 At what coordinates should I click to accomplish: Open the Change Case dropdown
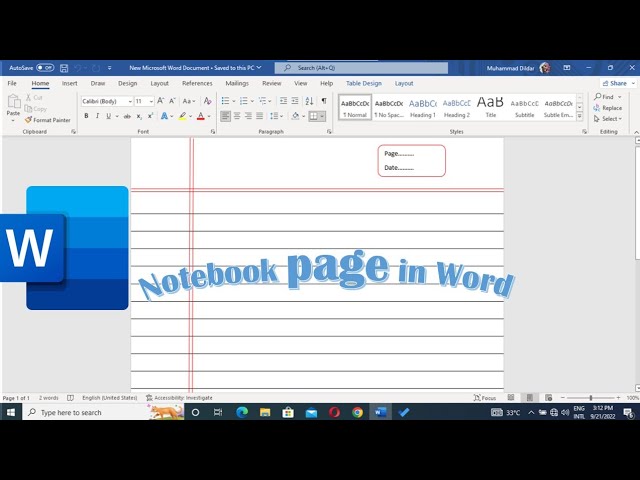click(189, 101)
